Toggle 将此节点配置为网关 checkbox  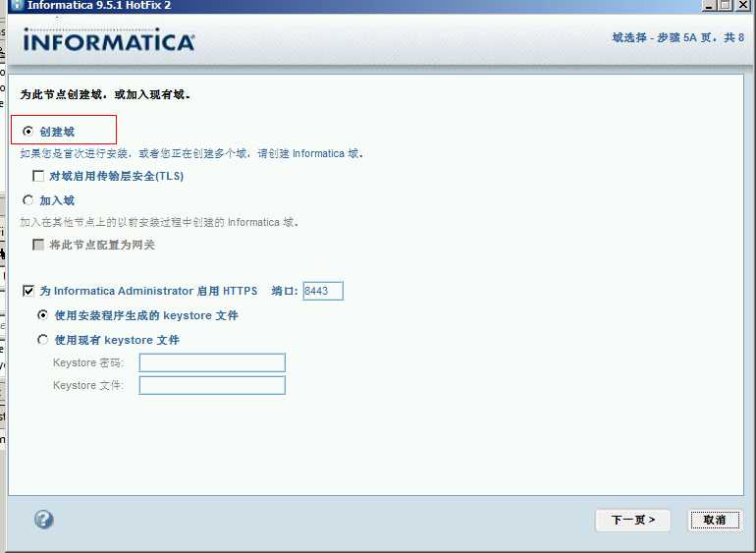coord(38,245)
